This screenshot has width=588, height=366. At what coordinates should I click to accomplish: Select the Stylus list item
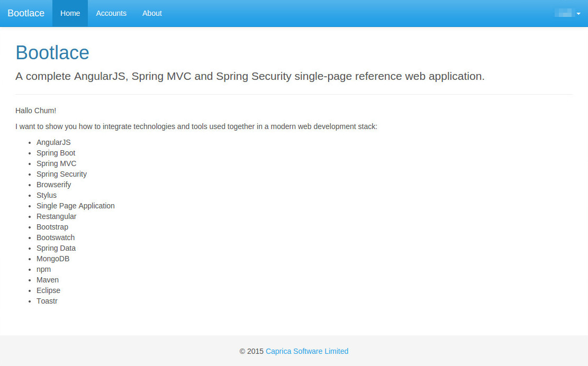[x=47, y=195]
